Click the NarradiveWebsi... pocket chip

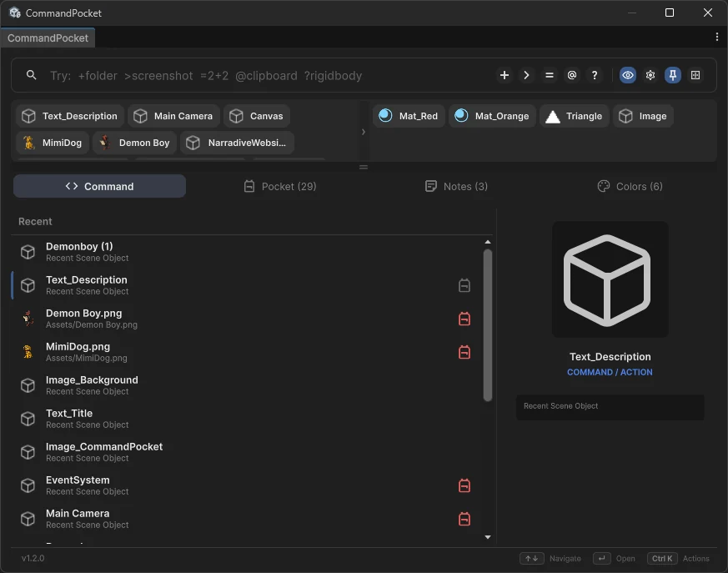pos(237,143)
